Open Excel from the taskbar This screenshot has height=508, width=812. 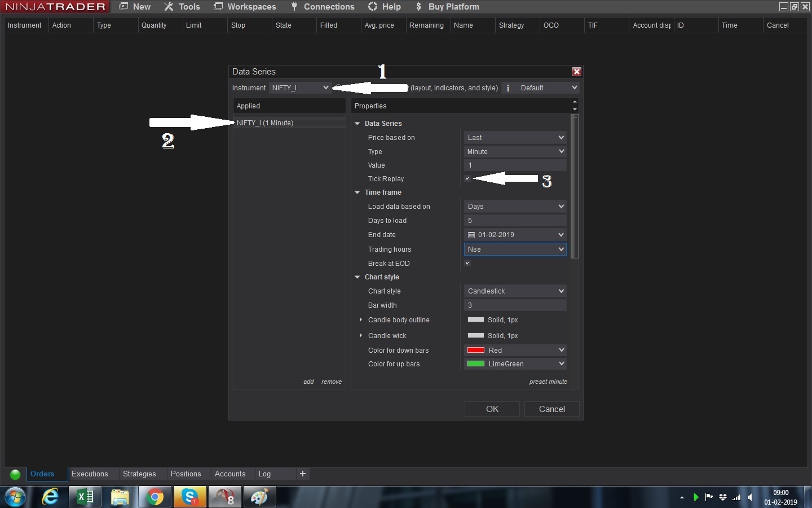coord(85,497)
